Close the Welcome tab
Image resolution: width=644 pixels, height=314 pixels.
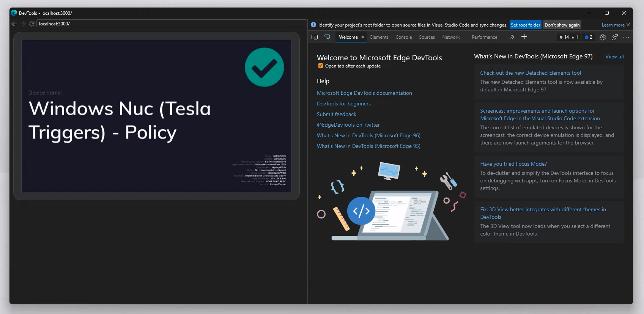362,37
